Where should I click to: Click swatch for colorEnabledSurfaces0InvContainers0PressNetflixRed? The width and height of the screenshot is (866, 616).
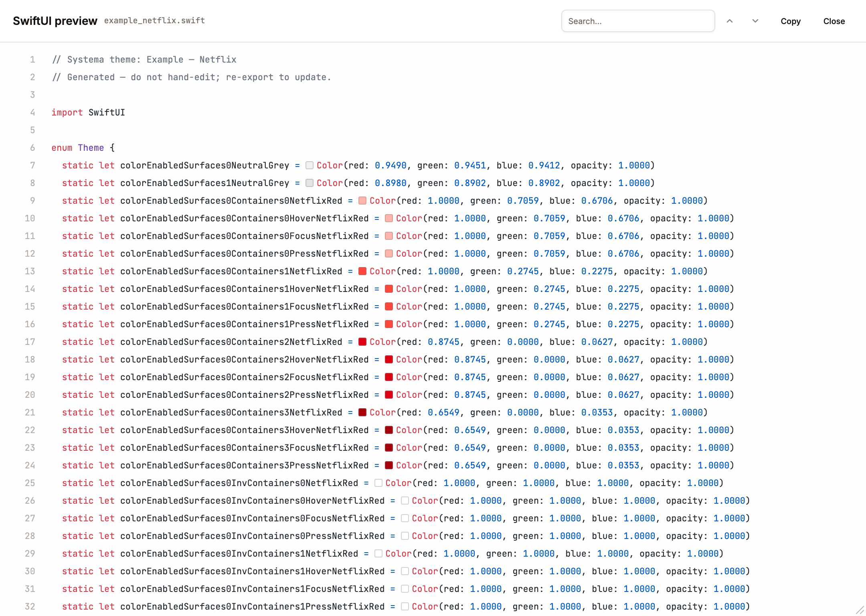(405, 536)
